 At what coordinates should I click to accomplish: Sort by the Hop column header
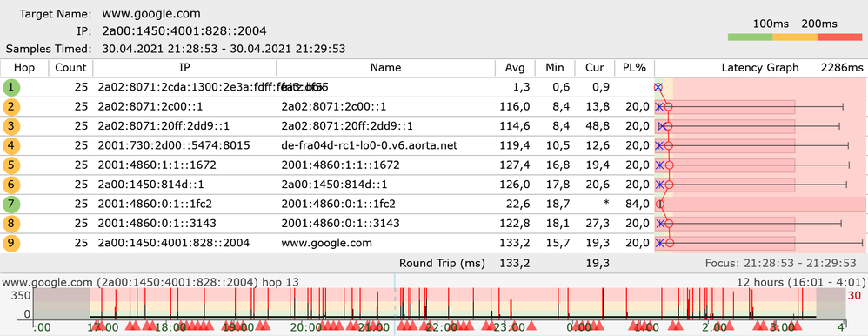click(x=24, y=68)
